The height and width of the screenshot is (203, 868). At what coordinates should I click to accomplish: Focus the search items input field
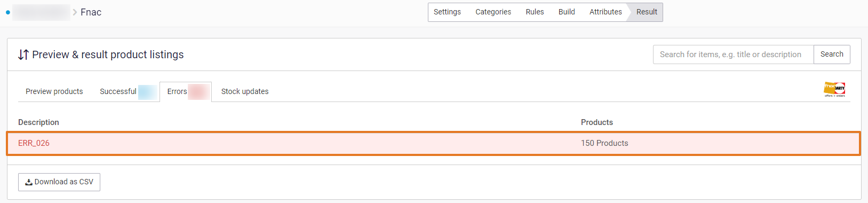click(734, 54)
